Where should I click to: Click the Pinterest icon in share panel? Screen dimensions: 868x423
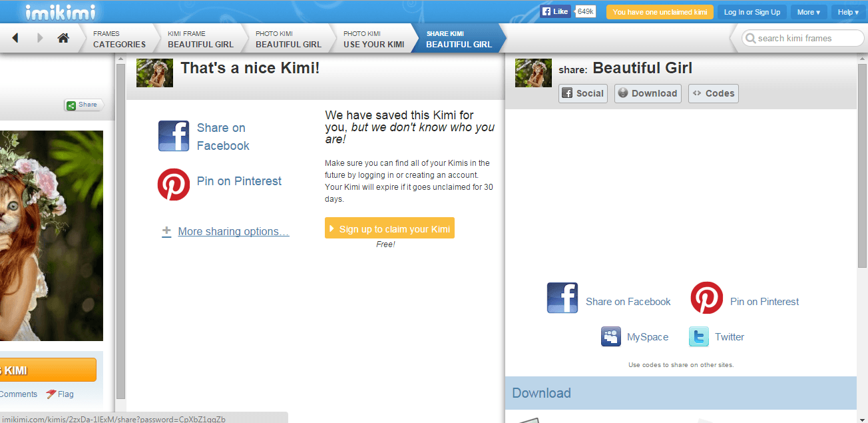(x=707, y=298)
